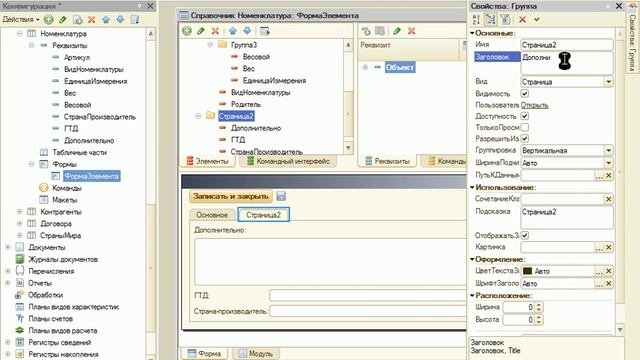
Task: Delete requisite with red cross icon
Action: click(x=411, y=31)
